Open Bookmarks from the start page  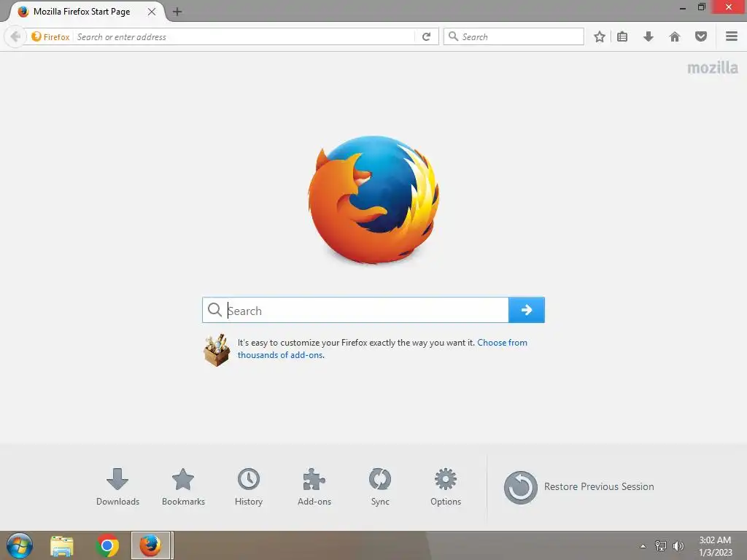point(183,486)
